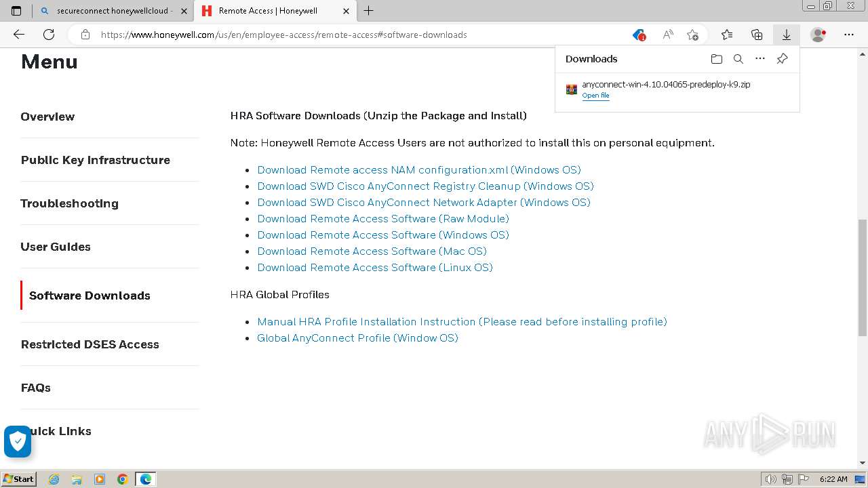Open the Overview menu item
The height and width of the screenshot is (488, 868).
pos(47,117)
